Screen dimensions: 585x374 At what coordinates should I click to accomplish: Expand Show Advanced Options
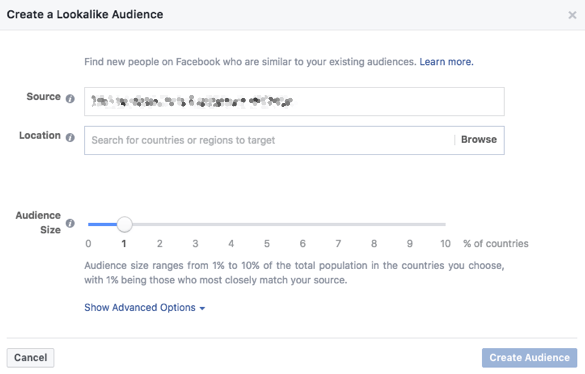(144, 308)
